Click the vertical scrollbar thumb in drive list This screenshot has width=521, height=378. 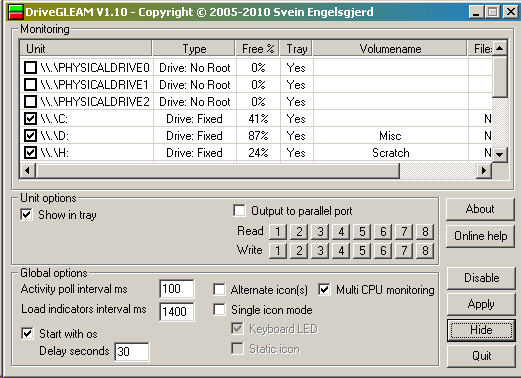coord(499,77)
